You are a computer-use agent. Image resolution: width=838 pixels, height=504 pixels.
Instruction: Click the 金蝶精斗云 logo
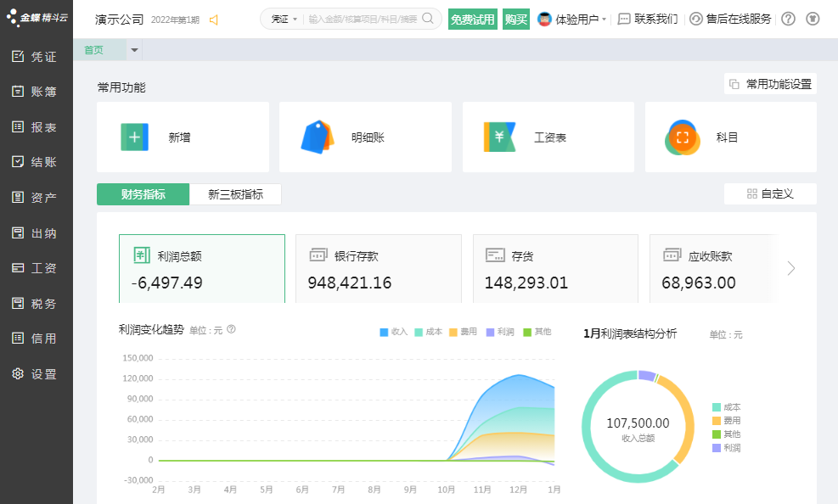tap(37, 18)
